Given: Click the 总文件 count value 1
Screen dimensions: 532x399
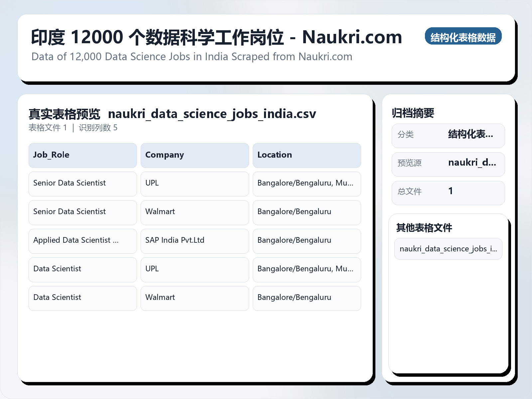Looking at the screenshot, I should (x=451, y=192).
